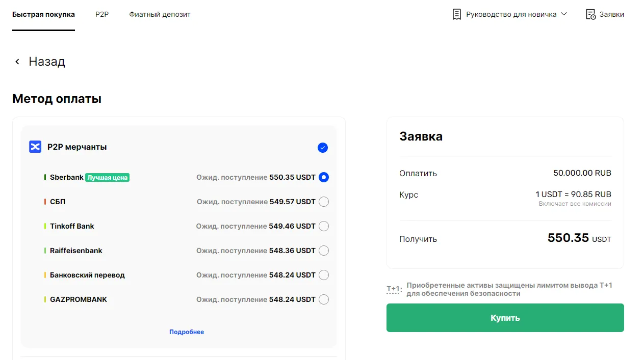Select the Raiffeisenbank radio button
Viewport: 644px width, 360px height.
click(x=323, y=251)
